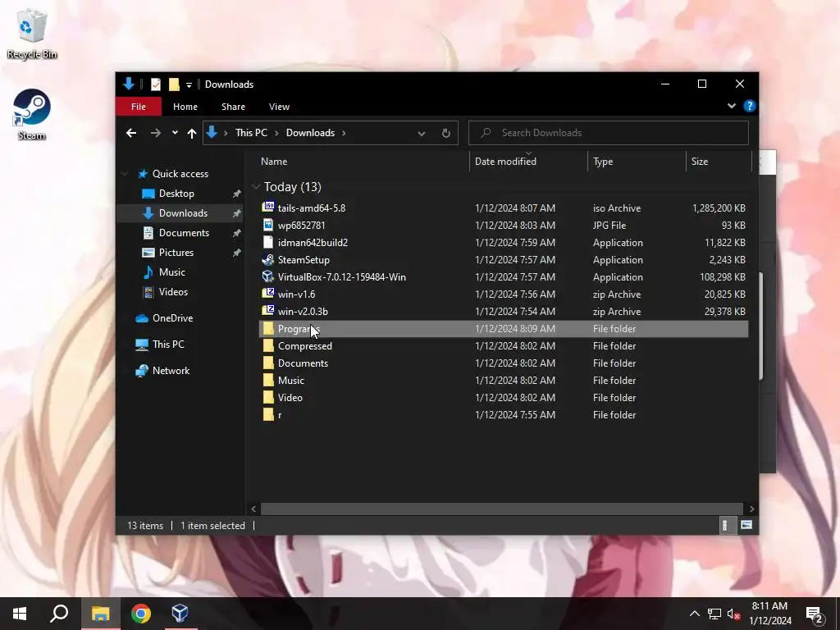The image size is (840, 630).
Task: Open recent locations dropdown arrow
Action: [175, 133]
